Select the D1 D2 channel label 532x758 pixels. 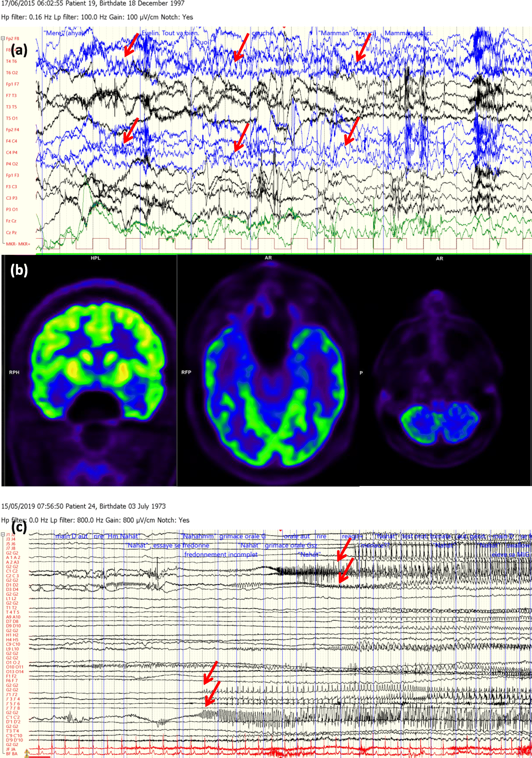12,585
